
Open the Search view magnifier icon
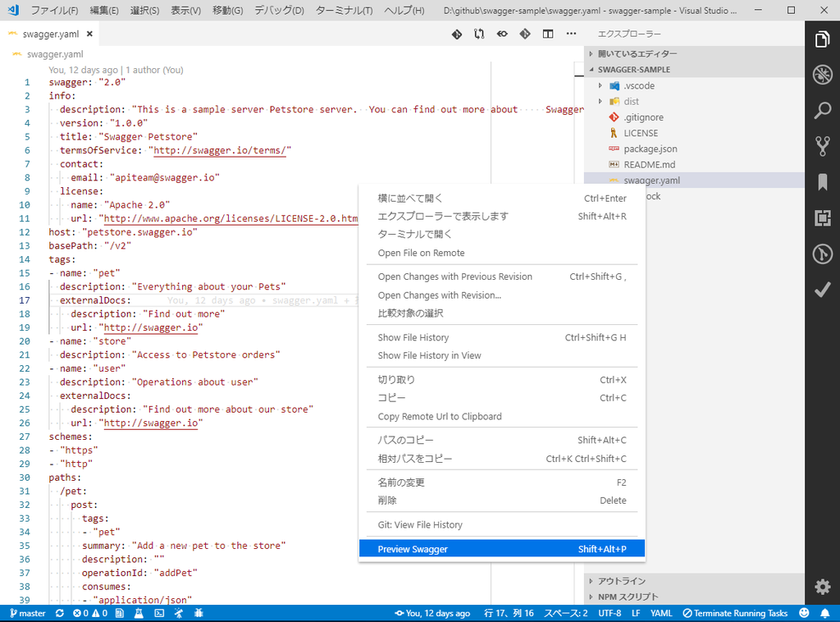click(x=822, y=110)
